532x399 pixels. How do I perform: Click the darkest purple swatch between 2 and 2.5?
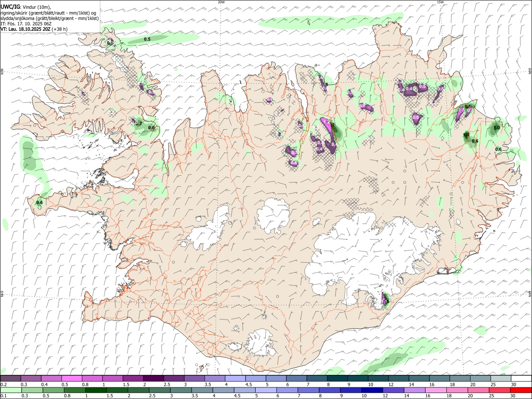point(153,378)
